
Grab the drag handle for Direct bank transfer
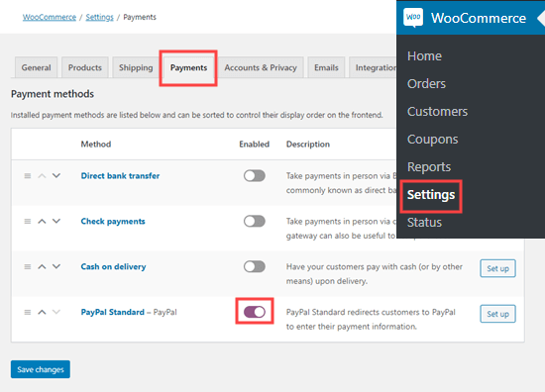[x=28, y=176]
